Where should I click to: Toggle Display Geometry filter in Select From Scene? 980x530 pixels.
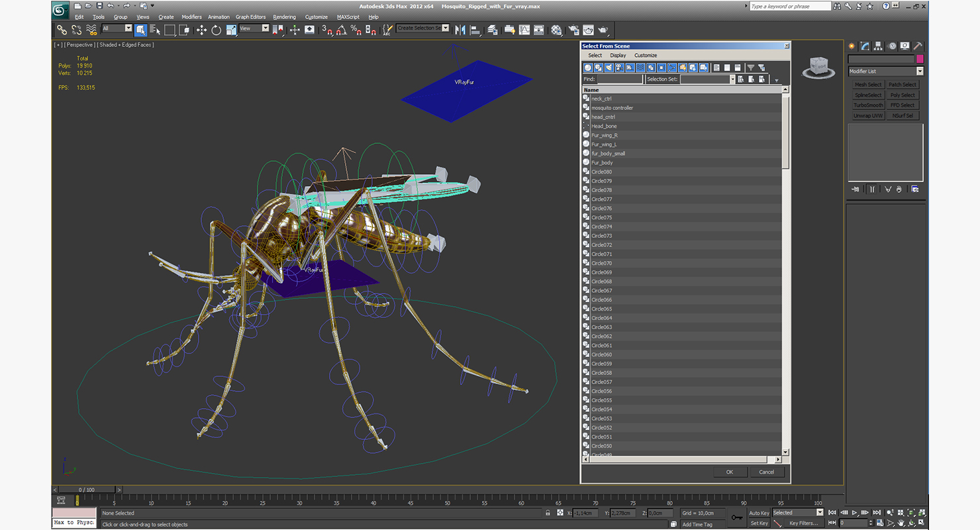pos(588,68)
